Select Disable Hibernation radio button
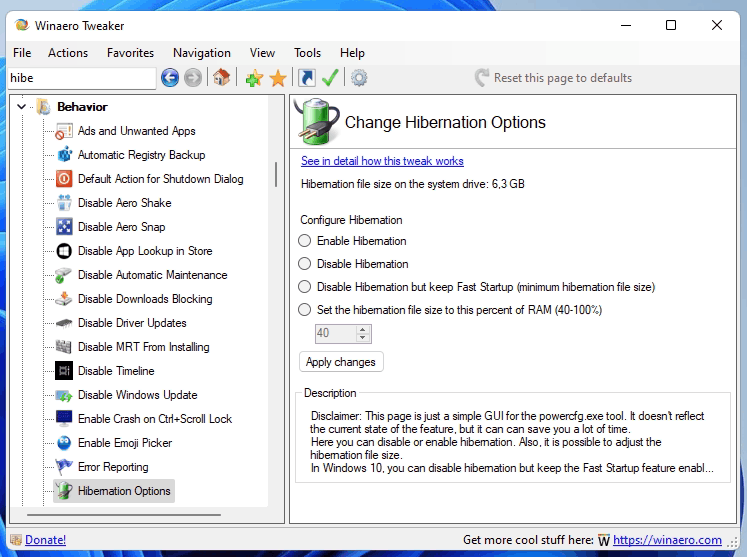Screen dimensions: 747x557 (304, 263)
